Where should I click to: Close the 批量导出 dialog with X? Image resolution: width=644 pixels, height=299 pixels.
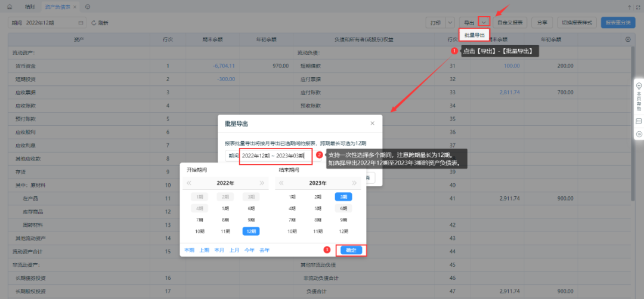[373, 123]
